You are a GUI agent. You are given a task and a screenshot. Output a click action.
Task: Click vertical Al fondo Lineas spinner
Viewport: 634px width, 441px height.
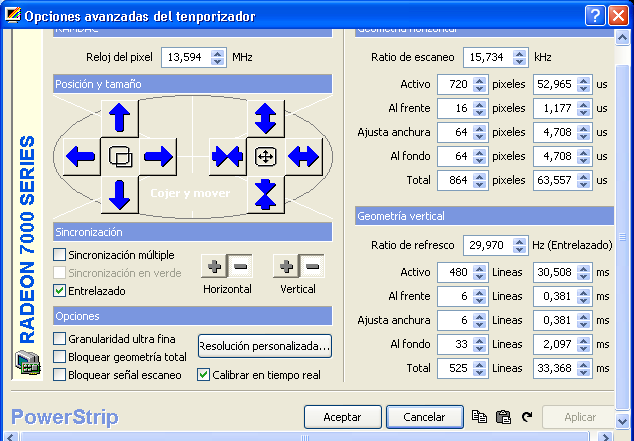[x=480, y=344]
